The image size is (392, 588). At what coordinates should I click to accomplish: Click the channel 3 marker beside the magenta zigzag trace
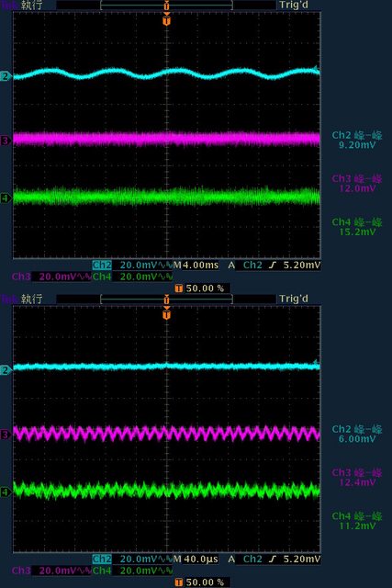coord(6,435)
